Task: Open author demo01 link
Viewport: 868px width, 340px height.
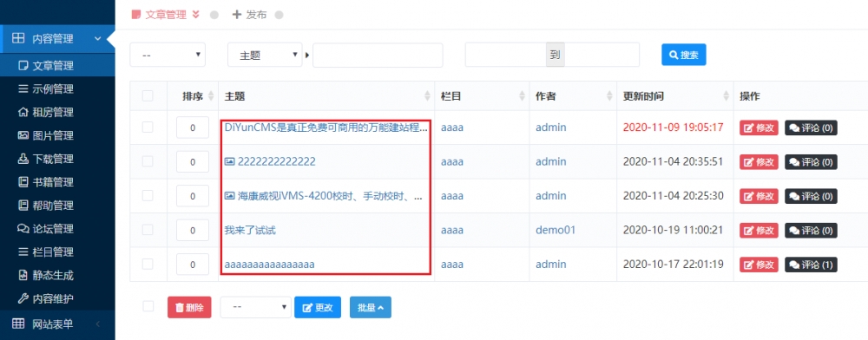Action: pyautogui.click(x=556, y=230)
